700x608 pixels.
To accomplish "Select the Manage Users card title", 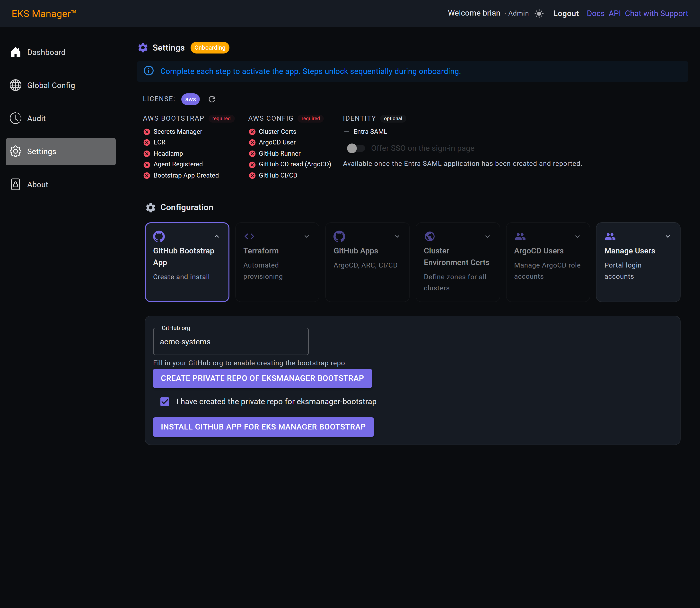I will pos(630,251).
